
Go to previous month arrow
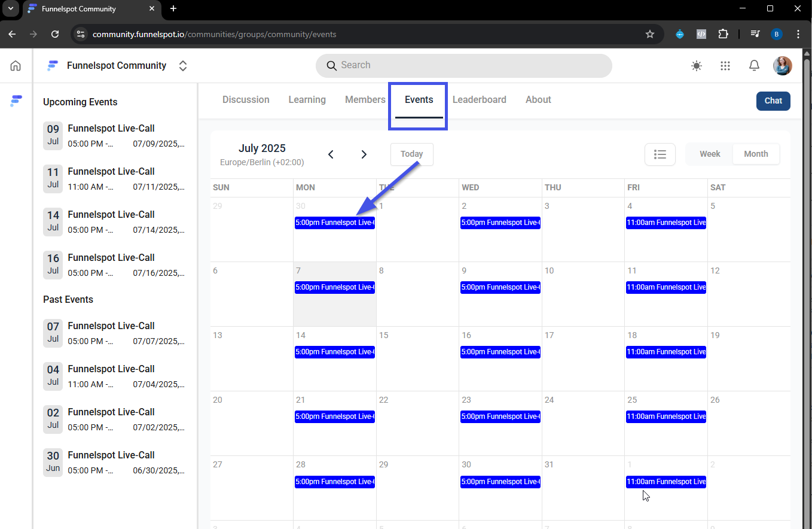click(331, 154)
